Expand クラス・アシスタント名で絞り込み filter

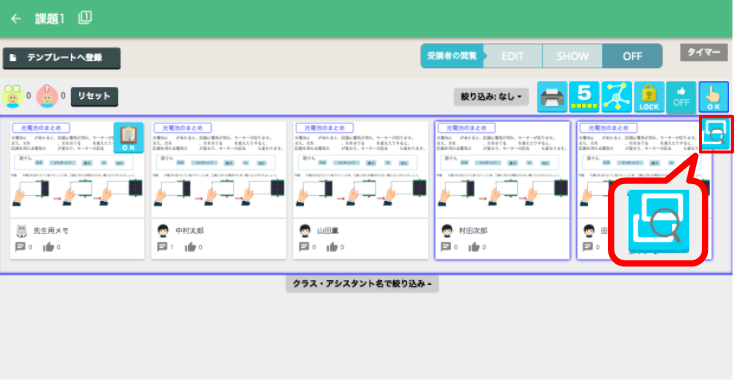tap(362, 284)
